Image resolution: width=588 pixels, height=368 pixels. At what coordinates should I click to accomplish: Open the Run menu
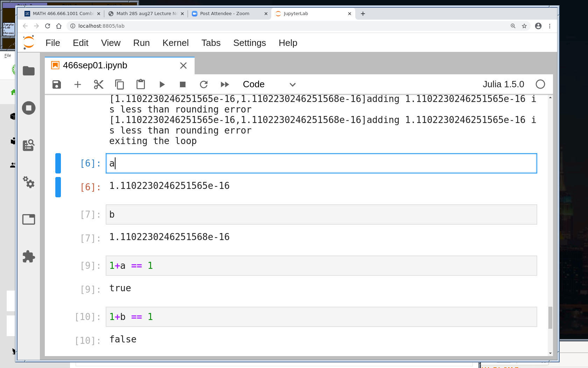pyautogui.click(x=141, y=43)
